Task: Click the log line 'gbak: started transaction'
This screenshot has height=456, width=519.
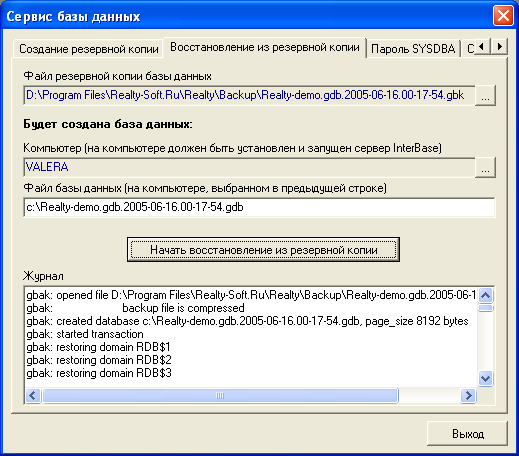Action: 85,334
